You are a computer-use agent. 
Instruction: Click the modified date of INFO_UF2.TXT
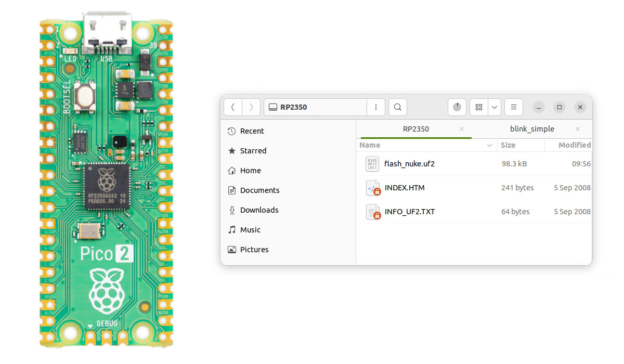(572, 212)
